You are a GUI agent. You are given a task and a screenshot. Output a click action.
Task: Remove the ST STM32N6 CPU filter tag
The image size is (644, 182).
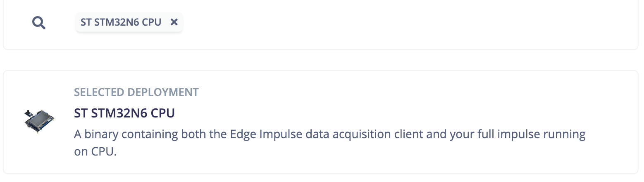pyautogui.click(x=174, y=22)
